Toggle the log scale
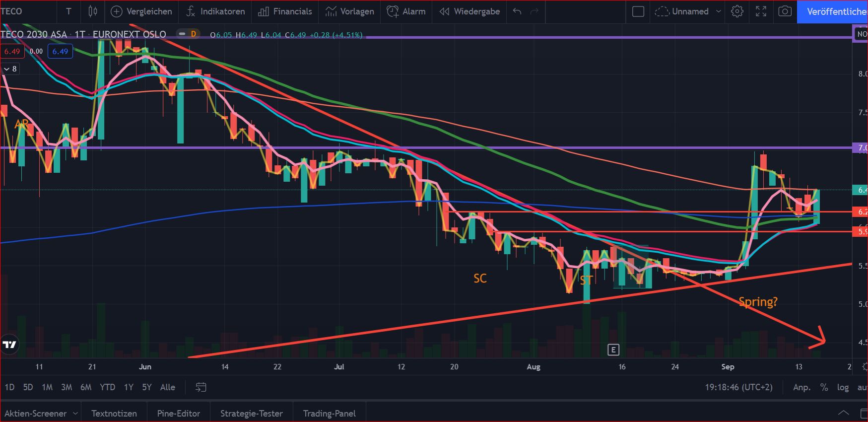 click(843, 387)
